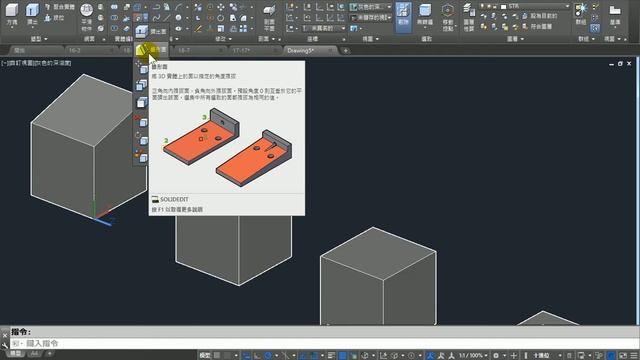Expand the Modify (修改) panel

tap(223, 39)
